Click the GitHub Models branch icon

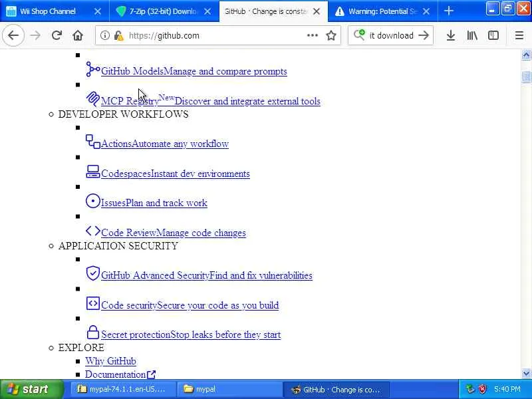point(92,69)
